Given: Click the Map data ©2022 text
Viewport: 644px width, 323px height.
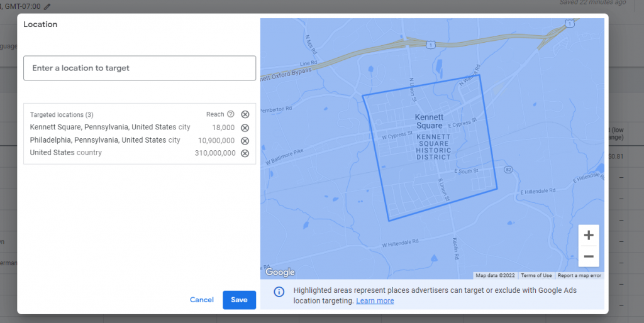Looking at the screenshot, I should click(x=495, y=275).
